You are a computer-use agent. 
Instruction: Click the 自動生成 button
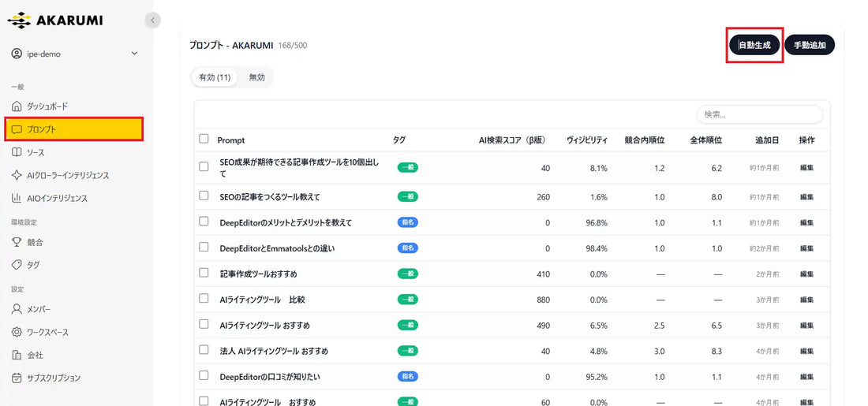click(x=754, y=46)
